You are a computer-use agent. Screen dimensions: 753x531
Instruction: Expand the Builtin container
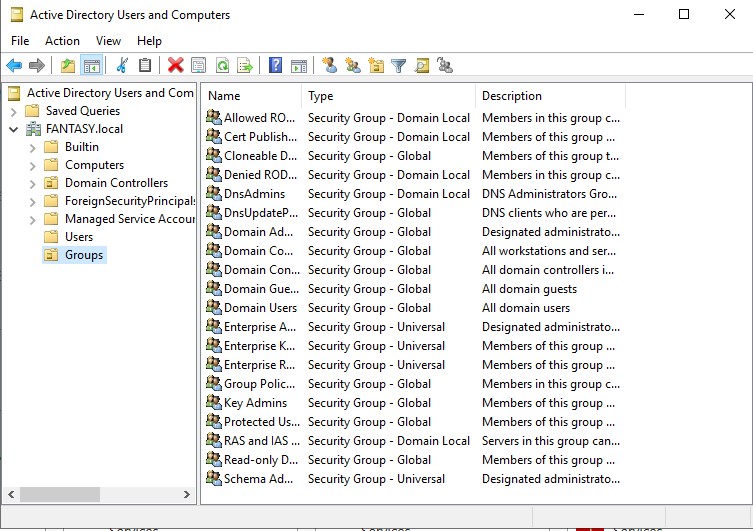[32, 148]
